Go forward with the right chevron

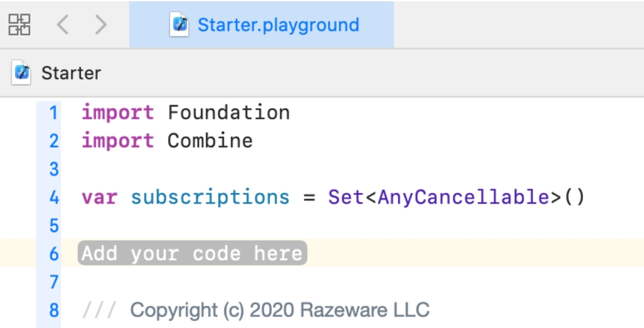(x=101, y=25)
